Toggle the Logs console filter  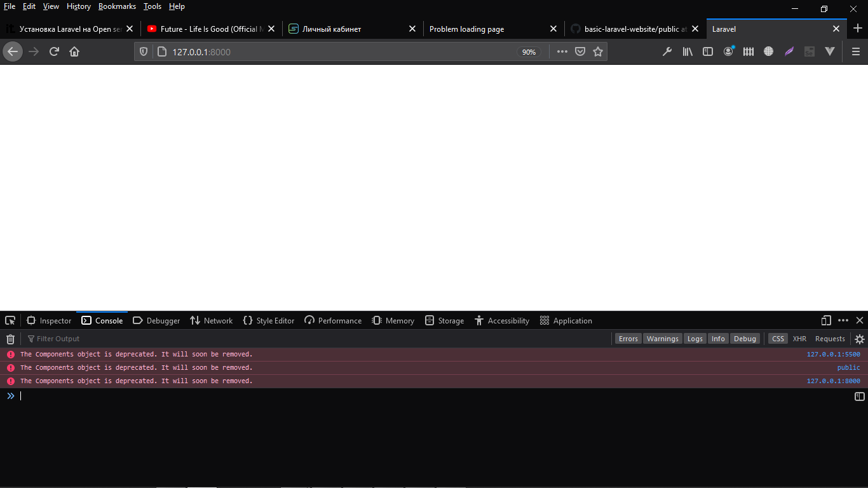tap(695, 339)
